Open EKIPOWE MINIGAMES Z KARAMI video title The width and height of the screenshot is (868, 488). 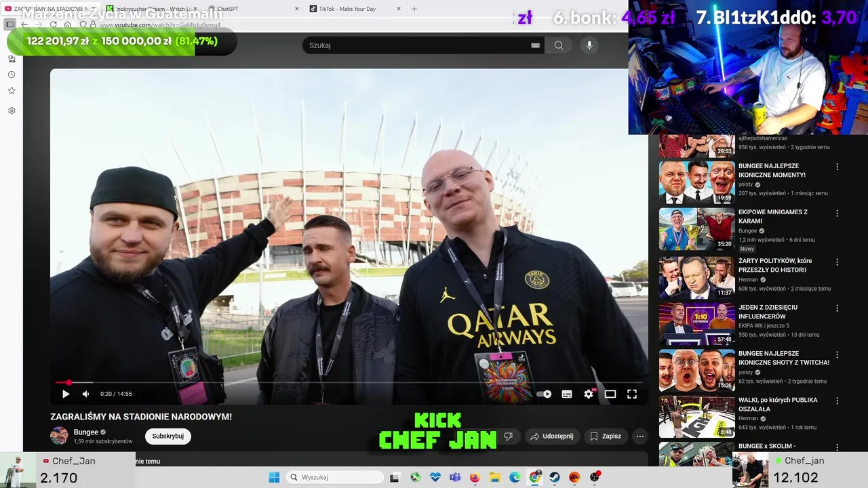[x=772, y=216]
